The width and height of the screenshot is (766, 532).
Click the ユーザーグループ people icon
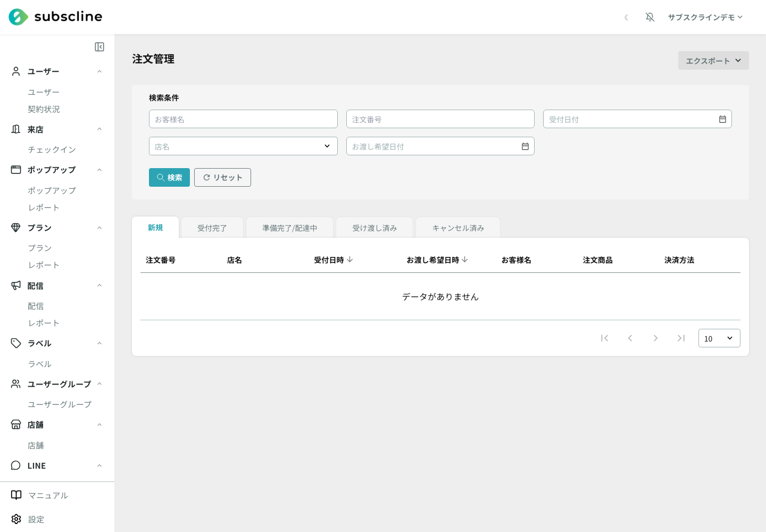click(x=16, y=384)
